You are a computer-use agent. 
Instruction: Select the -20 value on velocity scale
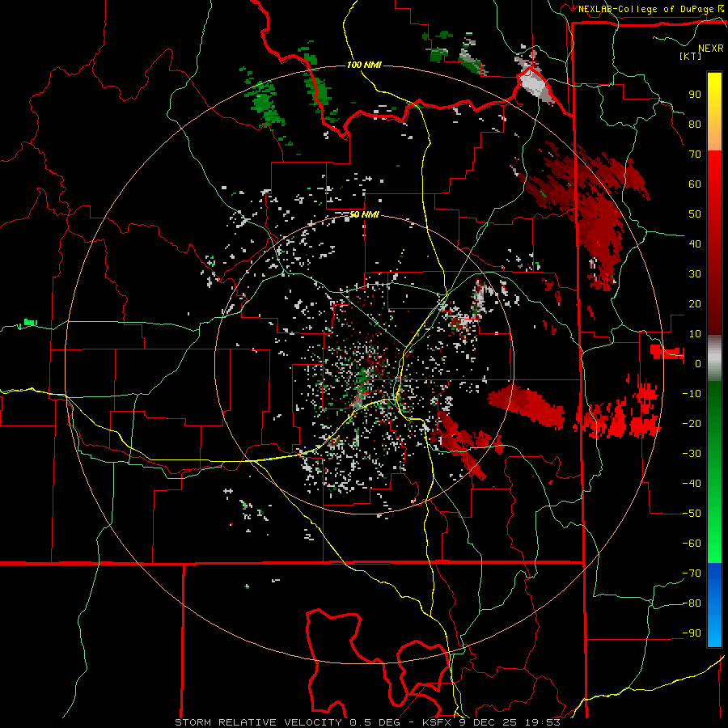(x=692, y=424)
